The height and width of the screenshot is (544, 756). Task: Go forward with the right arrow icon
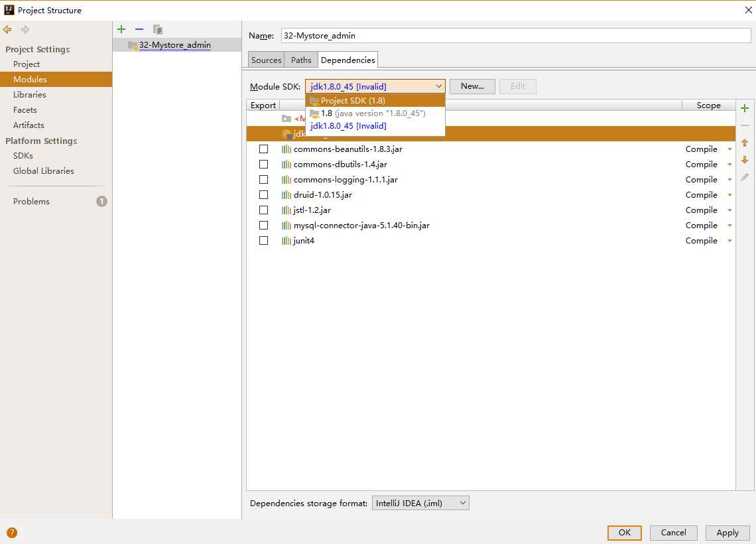[x=25, y=29]
